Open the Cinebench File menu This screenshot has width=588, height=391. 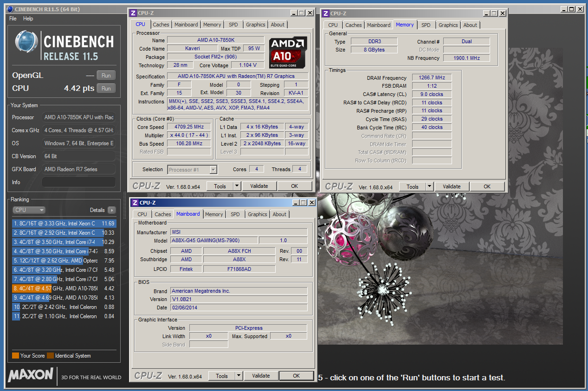tap(13, 19)
